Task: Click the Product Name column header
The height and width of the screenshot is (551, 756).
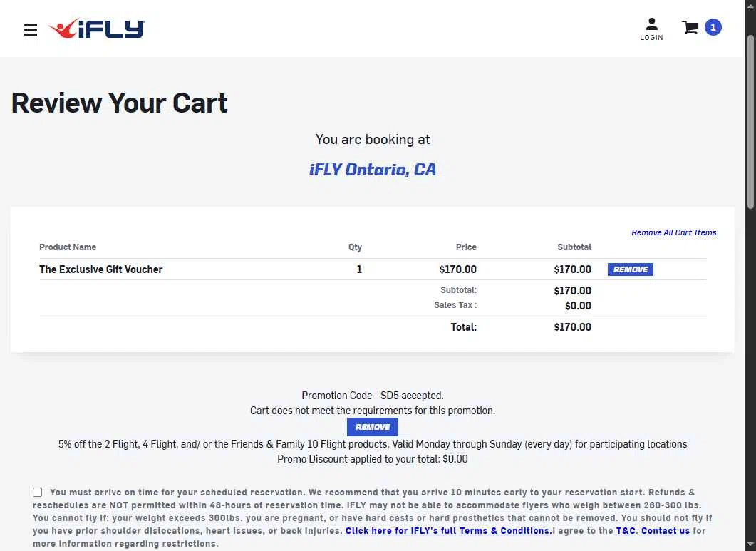Action: click(x=68, y=247)
